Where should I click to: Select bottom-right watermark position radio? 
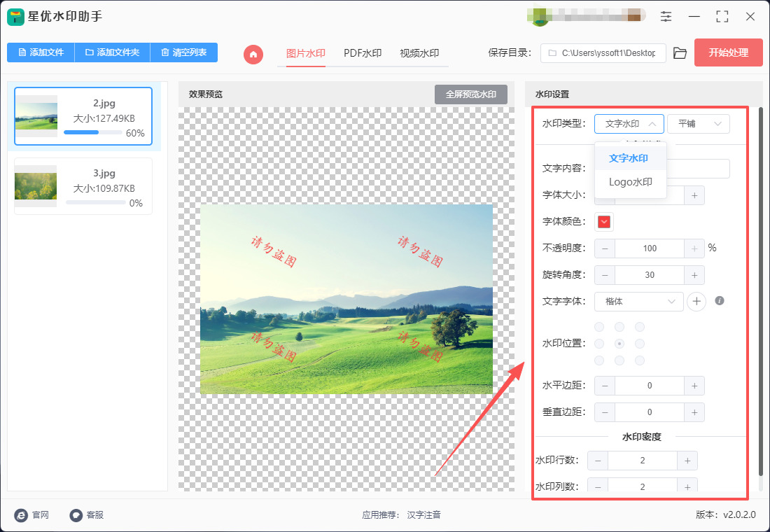coord(639,360)
